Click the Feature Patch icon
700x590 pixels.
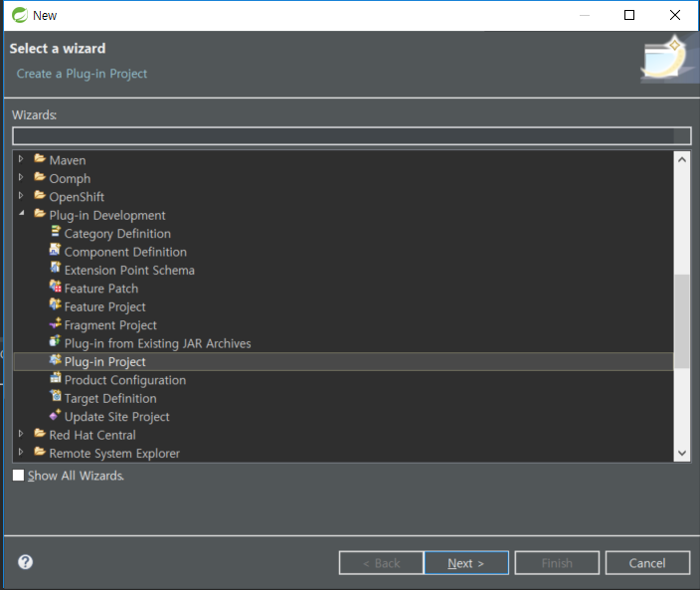click(x=56, y=287)
